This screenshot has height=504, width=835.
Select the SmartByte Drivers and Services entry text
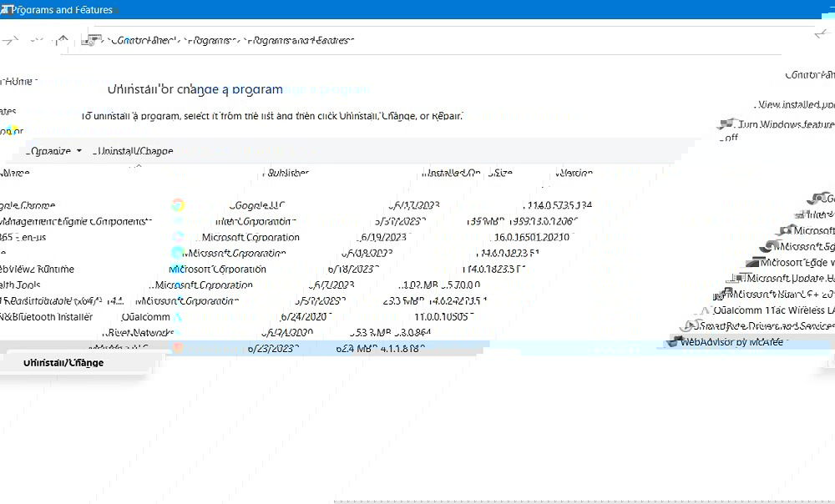click(767, 326)
